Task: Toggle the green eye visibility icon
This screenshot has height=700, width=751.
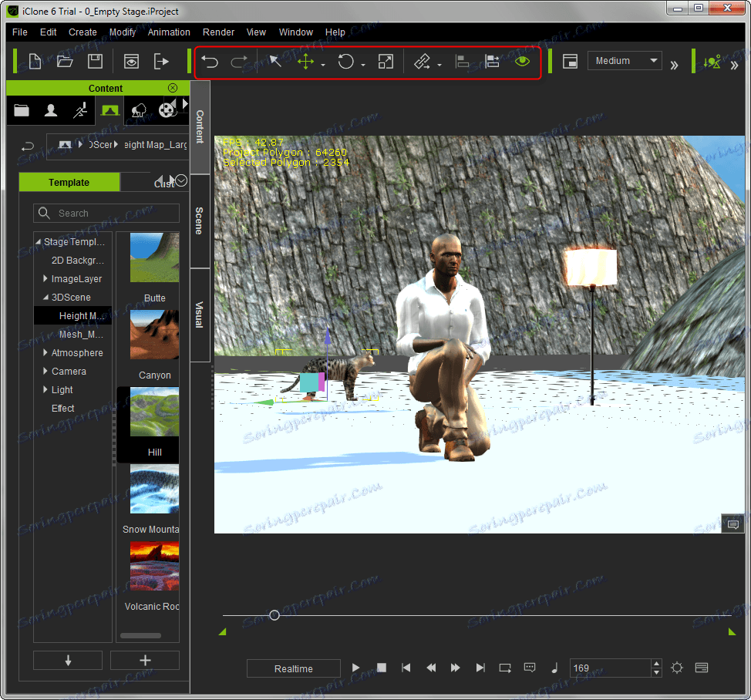Action: tap(523, 62)
